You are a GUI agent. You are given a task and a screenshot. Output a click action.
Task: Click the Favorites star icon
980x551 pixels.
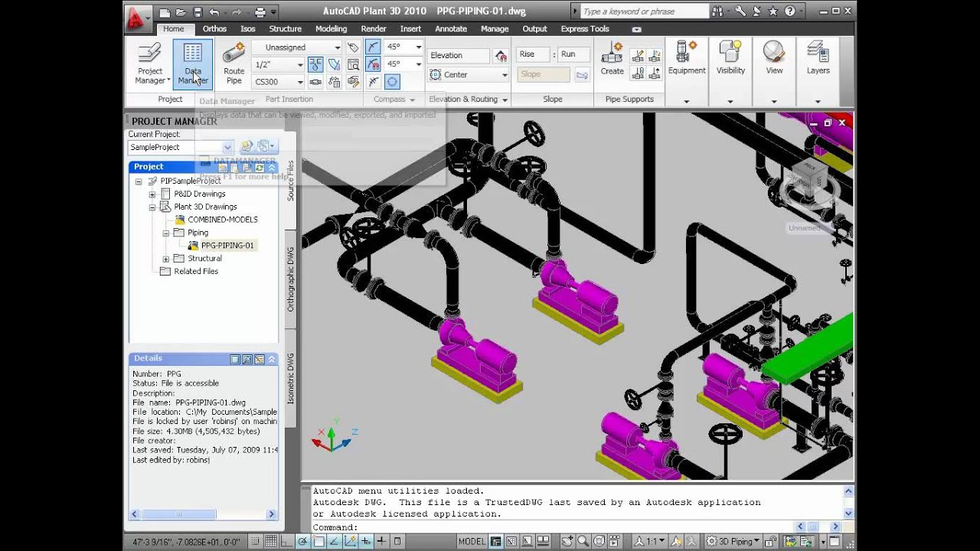click(x=773, y=11)
